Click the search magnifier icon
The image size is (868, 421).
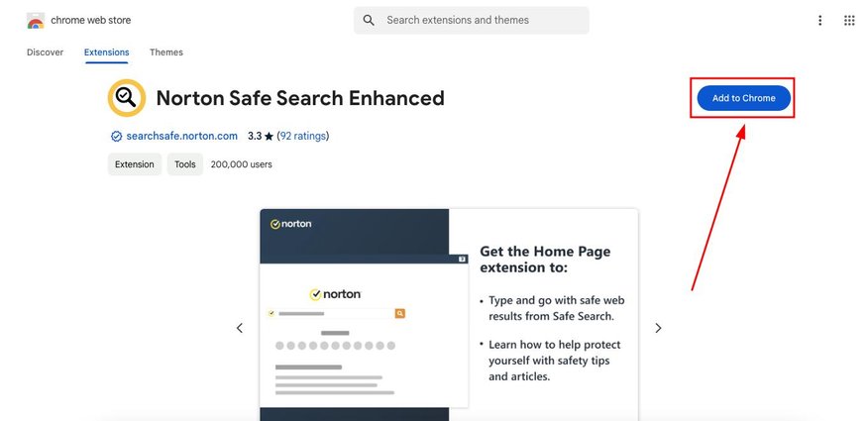coord(369,20)
